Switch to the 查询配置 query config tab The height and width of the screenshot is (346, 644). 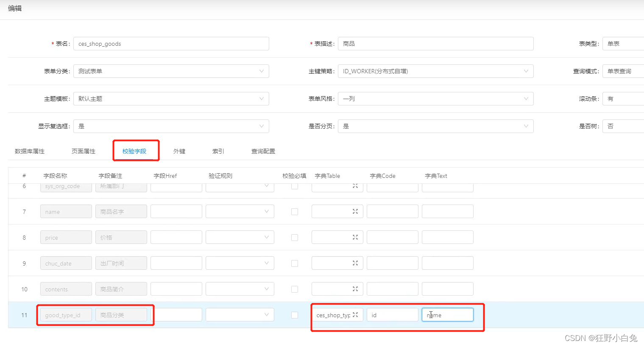[263, 150]
